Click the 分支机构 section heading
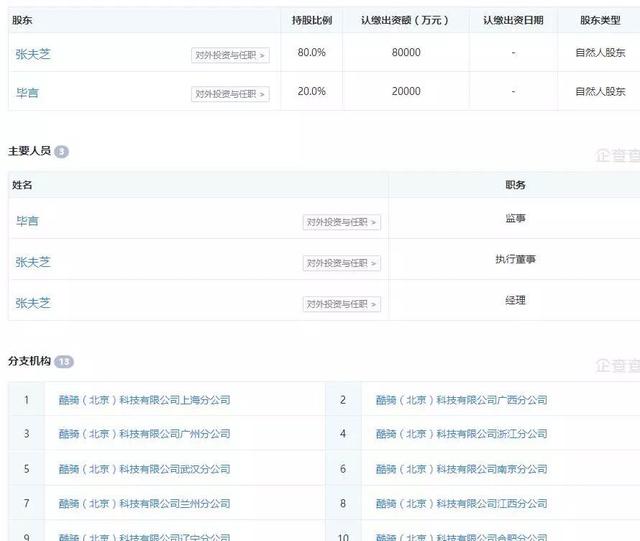Screen dimensions: 640x541 tap(29, 361)
